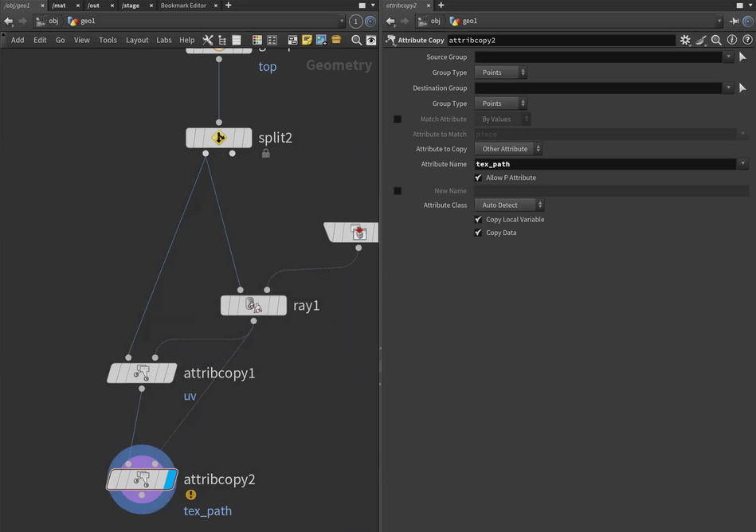Click the pin icon in parameter pane
The height and width of the screenshot is (532, 756).
[734, 21]
